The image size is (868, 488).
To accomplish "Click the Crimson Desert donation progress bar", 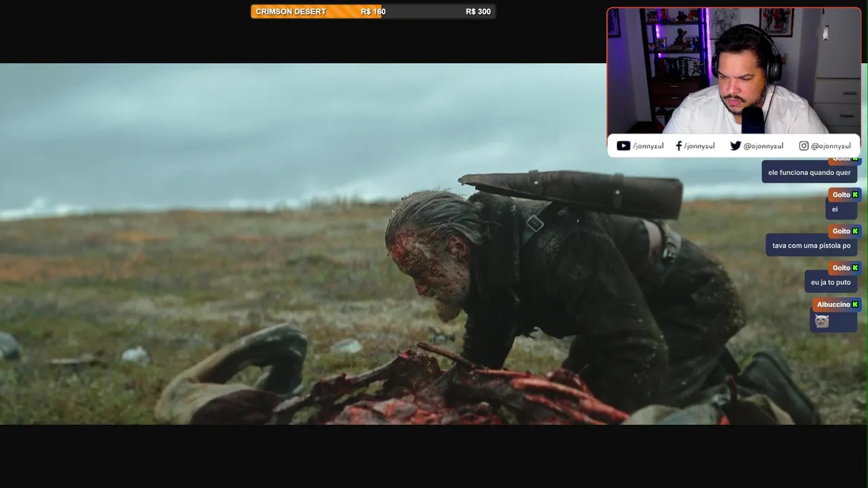I will click(x=373, y=12).
